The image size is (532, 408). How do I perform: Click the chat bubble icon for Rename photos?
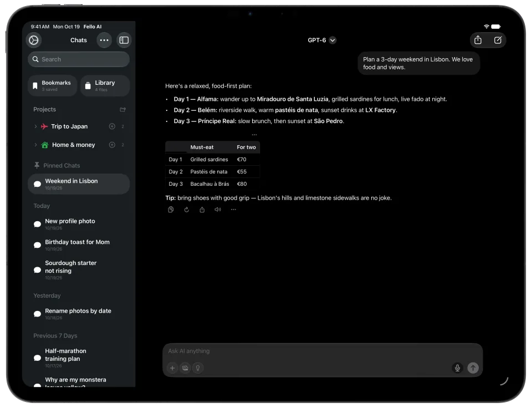point(37,314)
